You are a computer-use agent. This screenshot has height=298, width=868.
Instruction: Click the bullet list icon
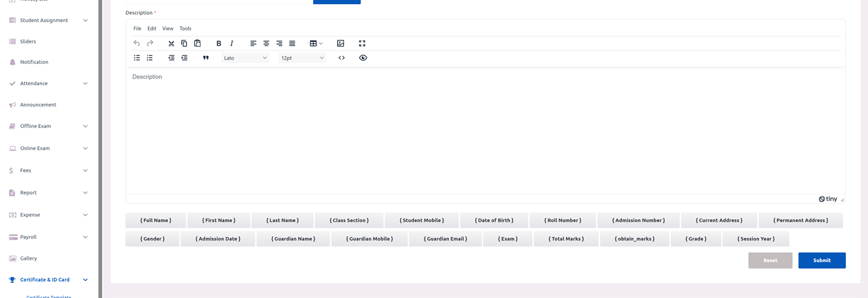pyautogui.click(x=137, y=58)
